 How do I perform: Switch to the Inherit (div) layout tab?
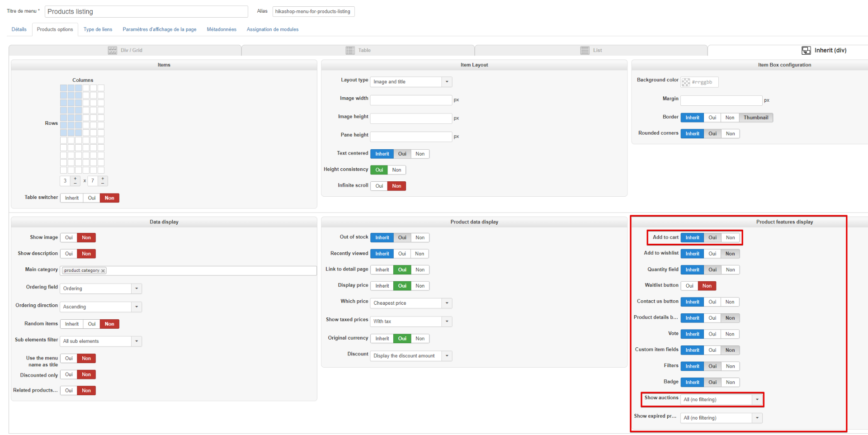click(824, 50)
